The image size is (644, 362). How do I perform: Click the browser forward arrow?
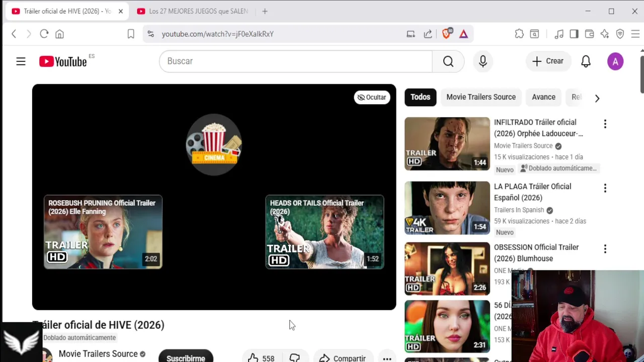pos(29,34)
